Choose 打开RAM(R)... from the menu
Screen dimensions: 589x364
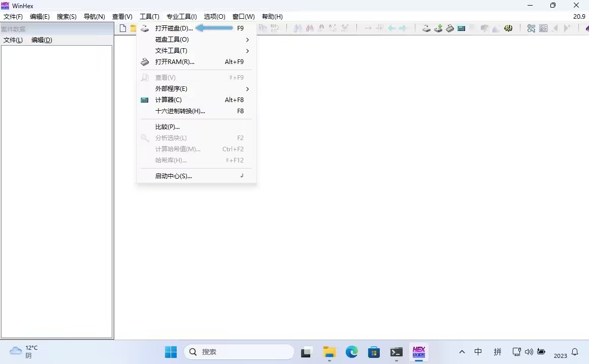point(196,62)
